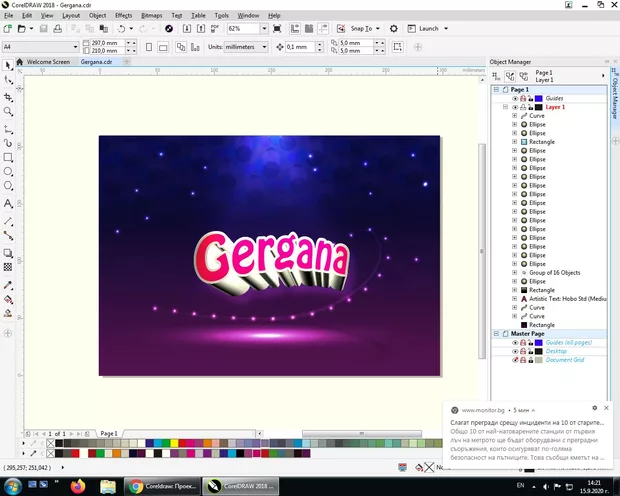Select the Crop tool
This screenshot has height=496, width=620.
tap(8, 97)
